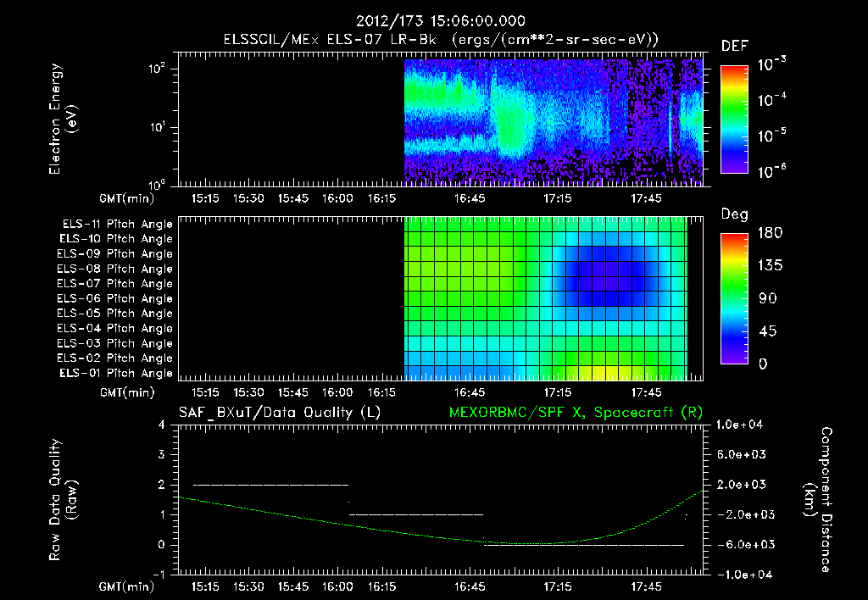Click the Component Distance (km) axis label
This screenshot has height=600, width=868.
click(x=818, y=500)
